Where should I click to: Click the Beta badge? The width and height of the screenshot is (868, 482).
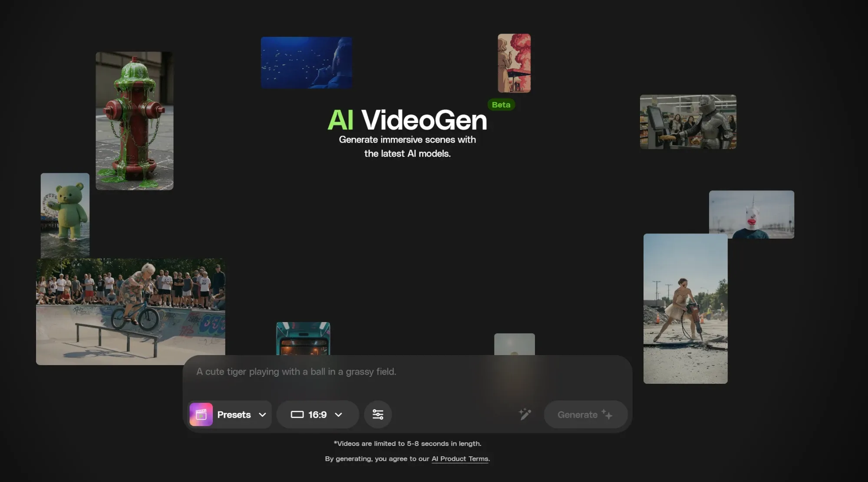click(501, 105)
